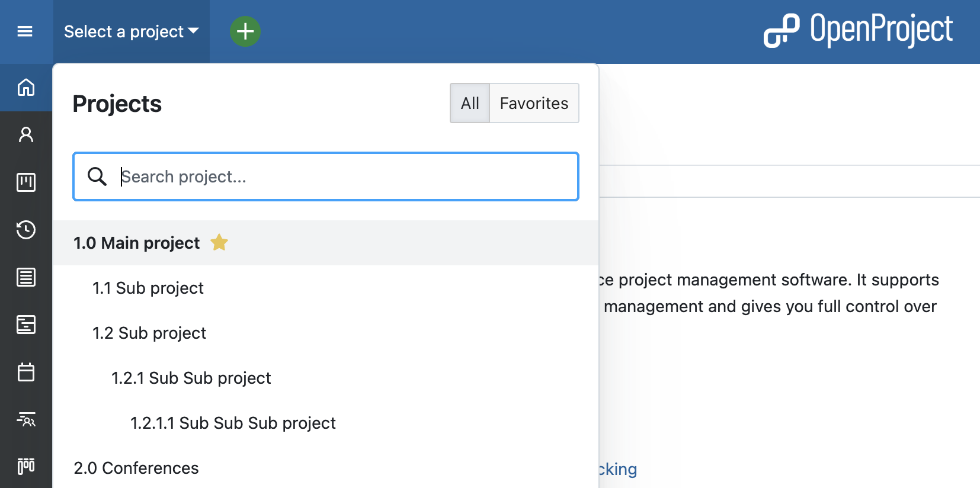Open the Work packages list icon
Image resolution: width=980 pixels, height=488 pixels.
tap(26, 277)
